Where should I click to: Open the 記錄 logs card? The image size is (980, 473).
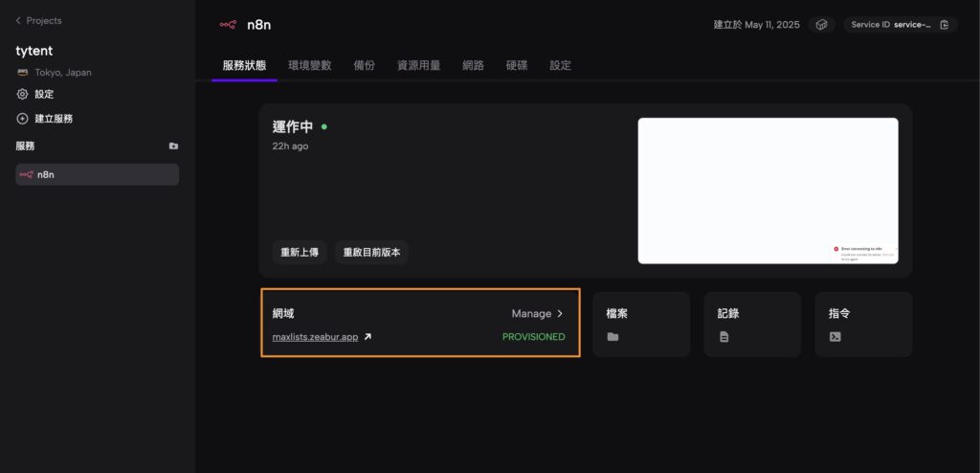point(752,324)
